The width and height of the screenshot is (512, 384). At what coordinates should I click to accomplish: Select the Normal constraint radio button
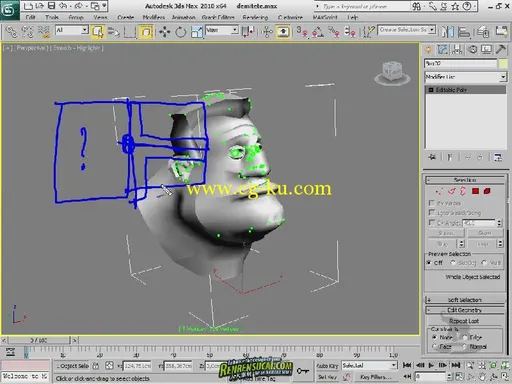(465, 347)
